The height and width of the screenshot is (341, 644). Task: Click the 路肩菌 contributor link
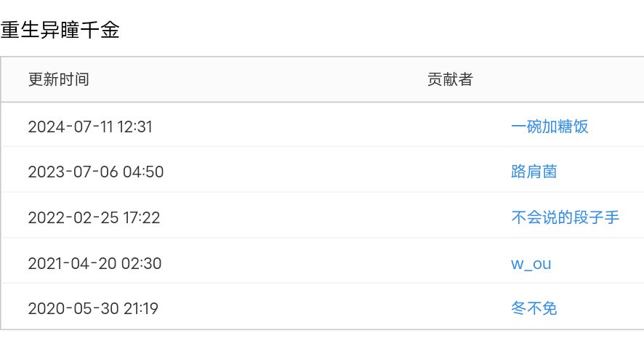(534, 172)
